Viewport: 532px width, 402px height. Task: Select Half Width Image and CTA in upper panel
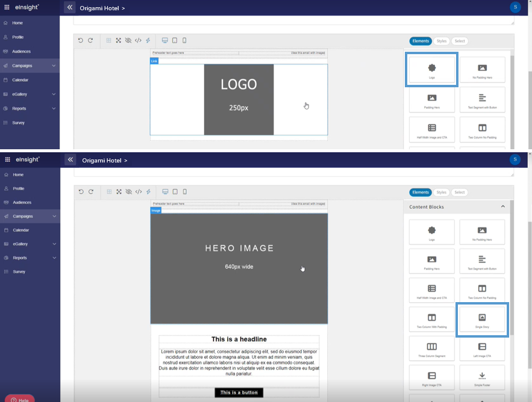431,129
